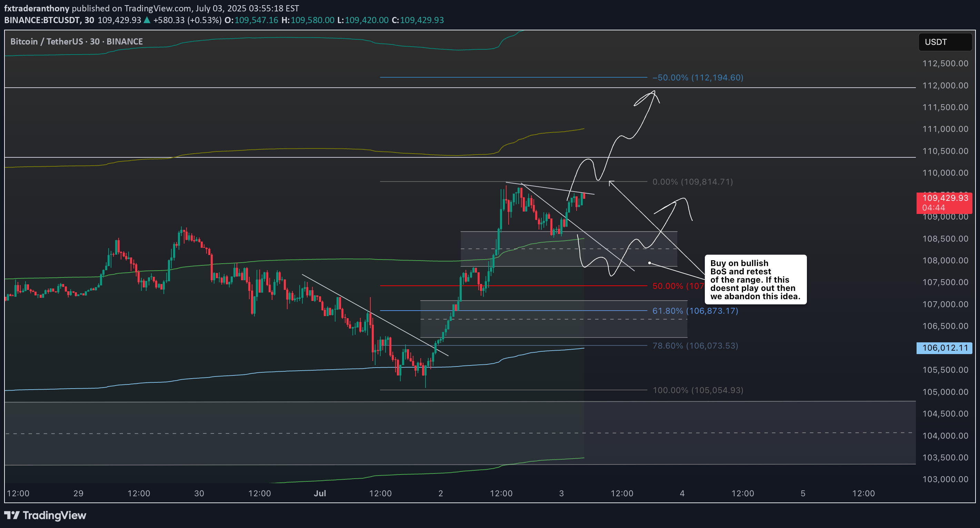Click the date 2 on time axis
This screenshot has height=528, width=980.
441,493
